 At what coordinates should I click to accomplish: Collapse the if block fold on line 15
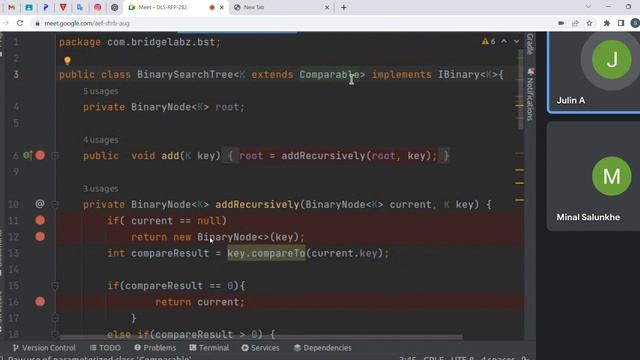pos(55,286)
